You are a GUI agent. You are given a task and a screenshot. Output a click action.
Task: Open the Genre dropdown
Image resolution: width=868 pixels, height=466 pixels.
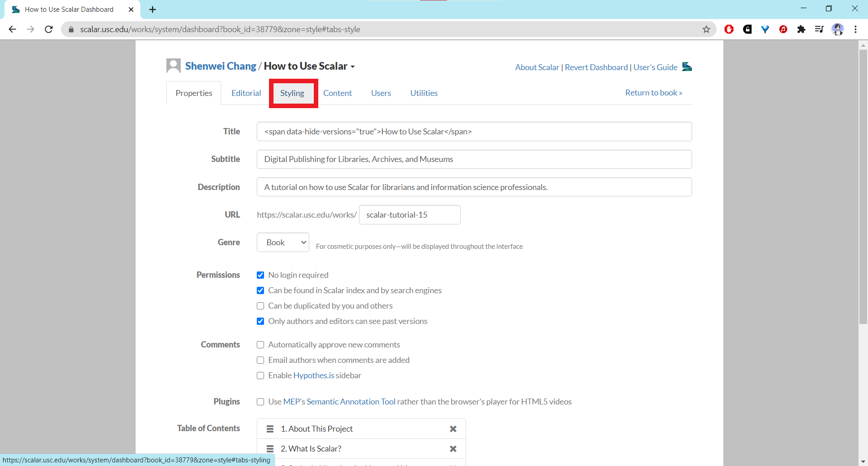283,243
